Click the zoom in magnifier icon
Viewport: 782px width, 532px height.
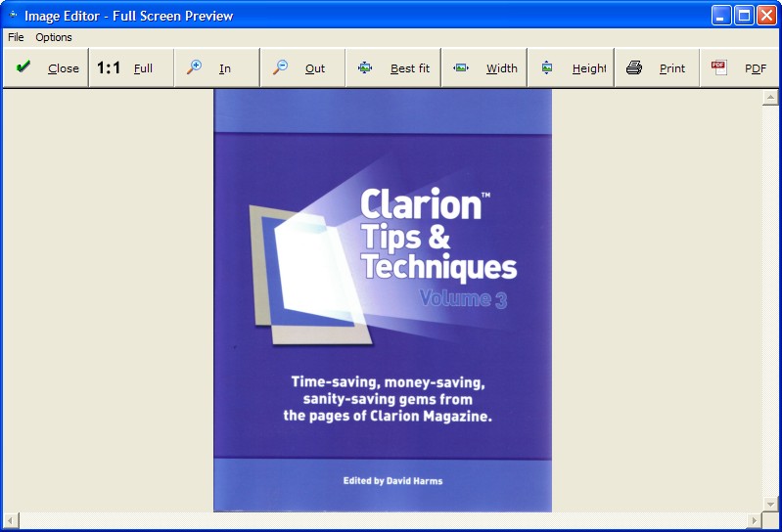click(x=194, y=67)
